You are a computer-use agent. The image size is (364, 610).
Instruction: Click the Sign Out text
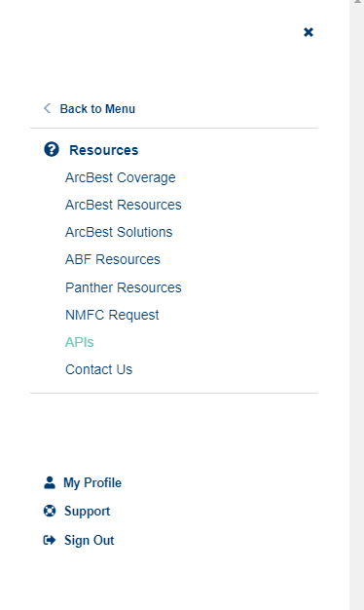click(x=89, y=541)
